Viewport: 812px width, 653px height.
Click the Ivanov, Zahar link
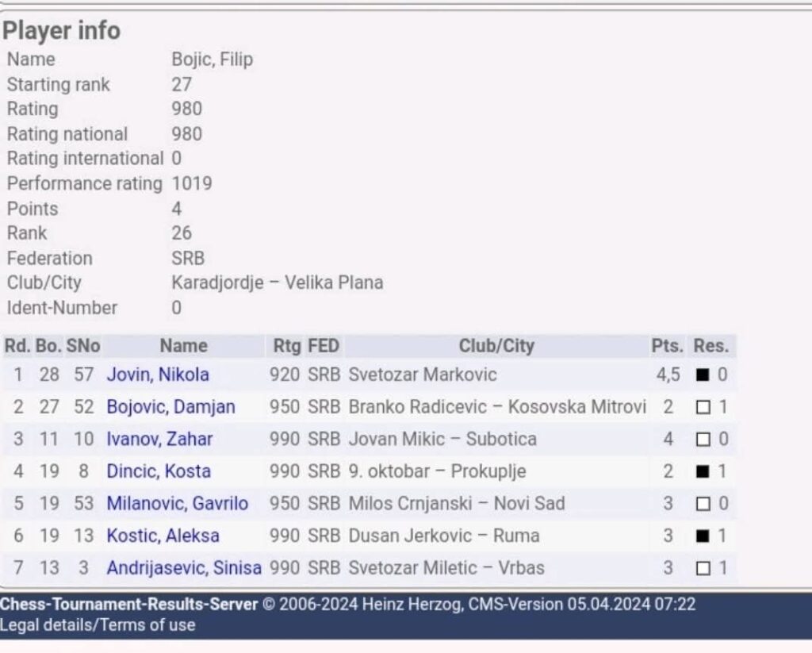tap(159, 439)
